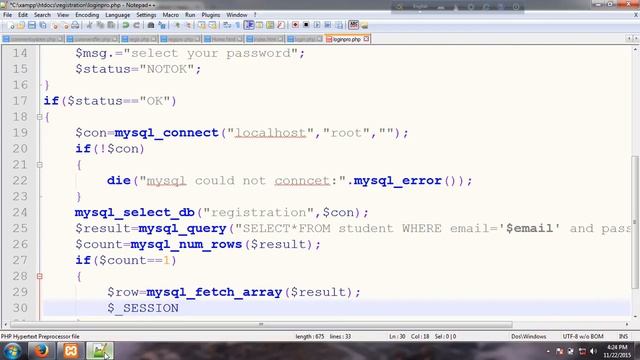
Task: Collapse the code block at line 28
Action: [40, 276]
